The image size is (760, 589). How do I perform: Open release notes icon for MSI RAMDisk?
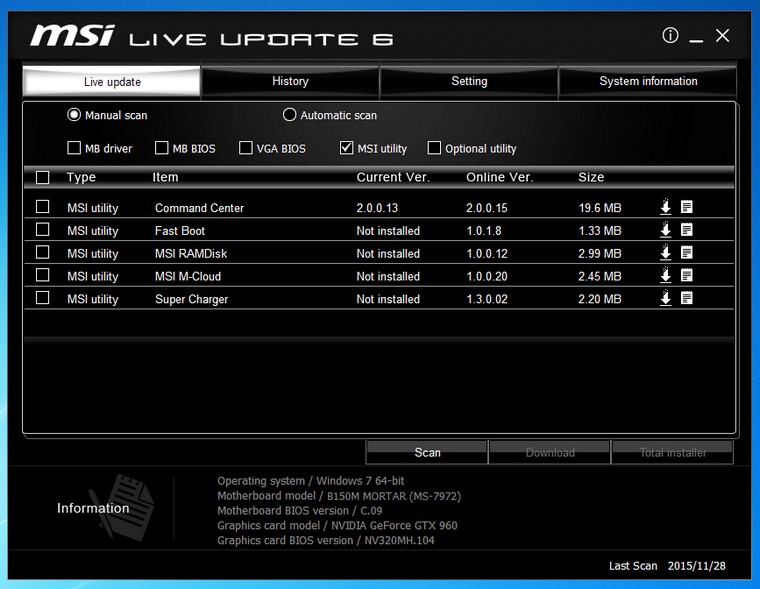[x=686, y=253]
